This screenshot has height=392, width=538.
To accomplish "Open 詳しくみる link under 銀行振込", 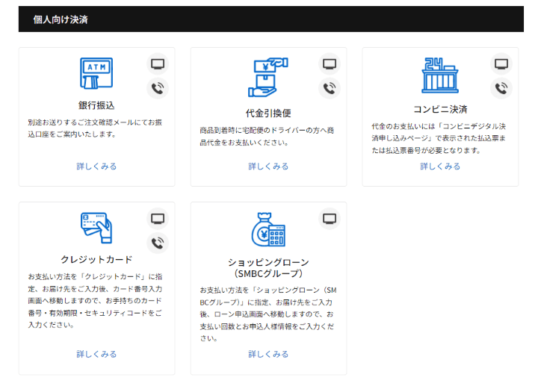I will tap(96, 167).
